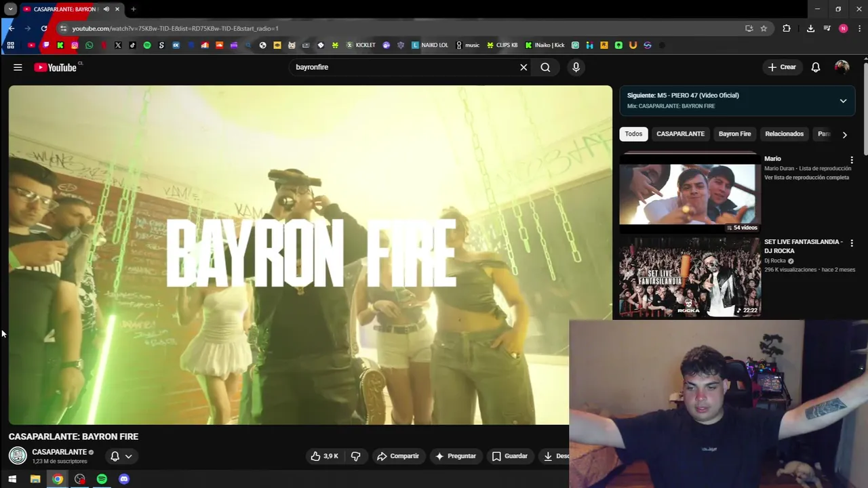Image resolution: width=868 pixels, height=488 pixels.
Task: Open the INaiko | Kick bookmark
Action: coord(545,45)
